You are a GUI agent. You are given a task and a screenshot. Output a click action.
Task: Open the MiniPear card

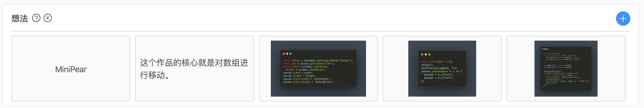[x=71, y=69]
